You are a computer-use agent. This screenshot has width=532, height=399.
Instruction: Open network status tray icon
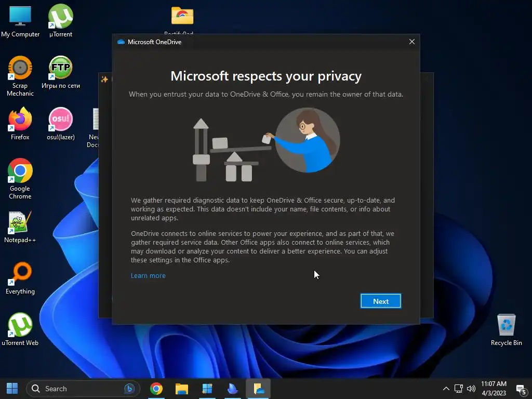[x=459, y=389]
